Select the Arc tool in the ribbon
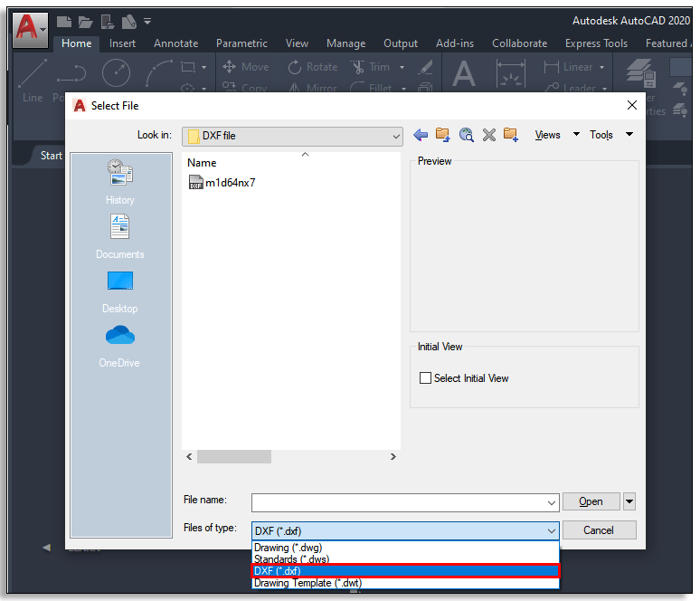This screenshot has width=700, height=601. click(x=159, y=72)
